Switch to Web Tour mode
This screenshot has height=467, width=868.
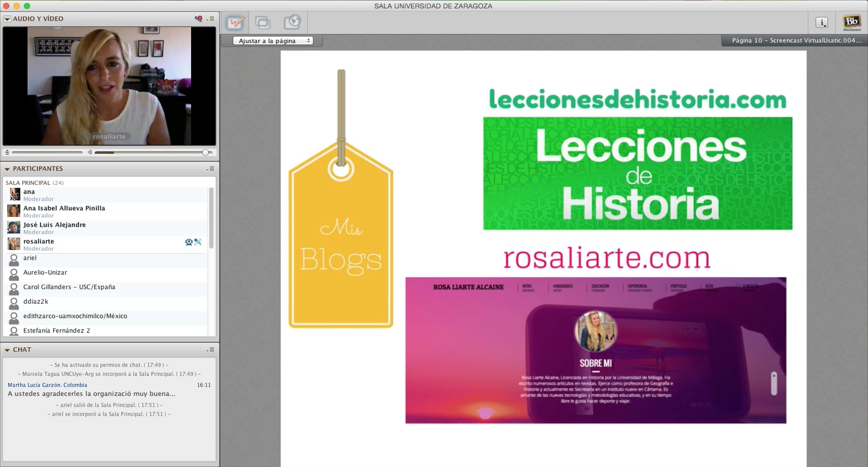pyautogui.click(x=292, y=23)
